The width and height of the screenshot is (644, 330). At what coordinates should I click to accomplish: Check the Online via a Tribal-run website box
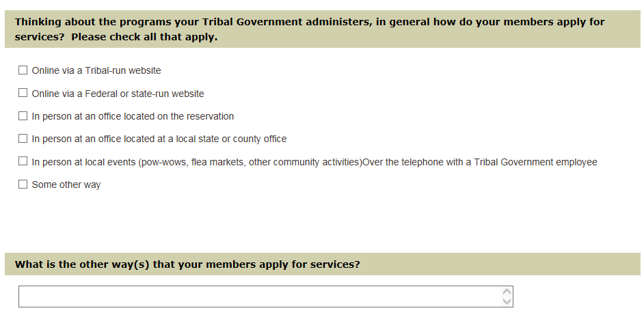[23, 70]
